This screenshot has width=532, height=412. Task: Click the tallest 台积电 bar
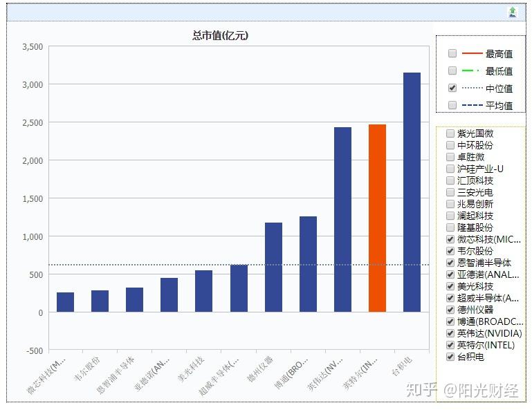pyautogui.click(x=412, y=192)
